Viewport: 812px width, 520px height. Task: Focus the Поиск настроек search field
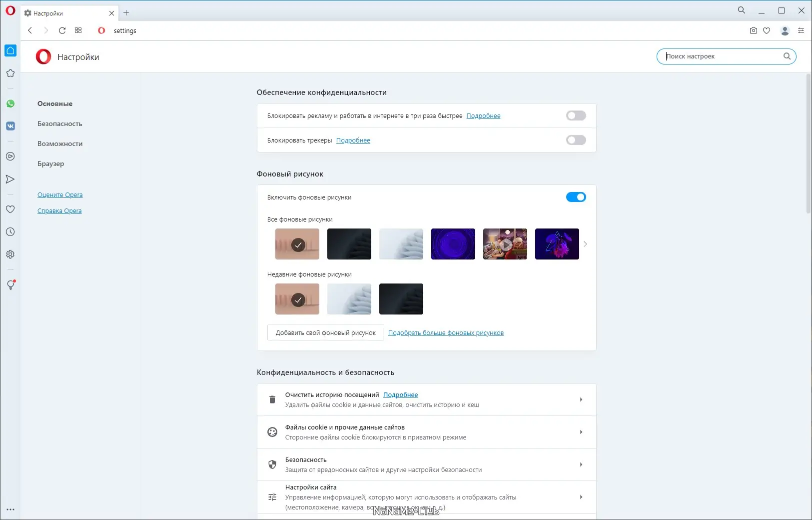pos(726,56)
